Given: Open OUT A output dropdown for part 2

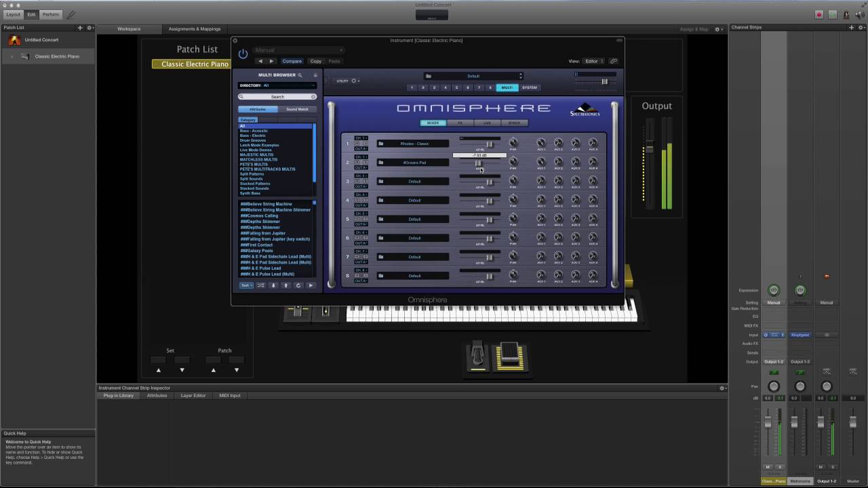Looking at the screenshot, I should coord(361,167).
